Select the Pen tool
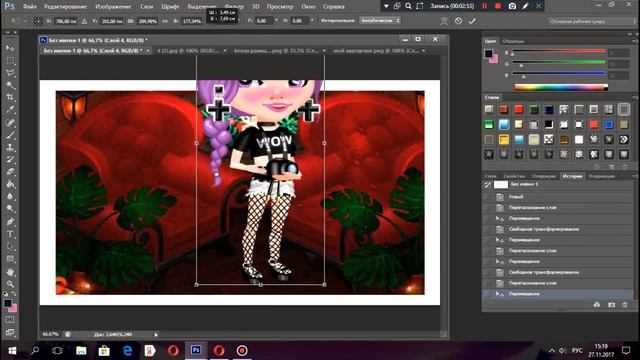Image resolution: width=640 pixels, height=360 pixels. coord(10,222)
